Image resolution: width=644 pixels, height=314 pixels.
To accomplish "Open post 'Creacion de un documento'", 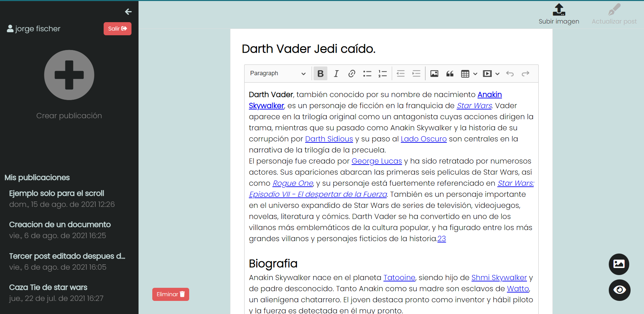I will 60,224.
